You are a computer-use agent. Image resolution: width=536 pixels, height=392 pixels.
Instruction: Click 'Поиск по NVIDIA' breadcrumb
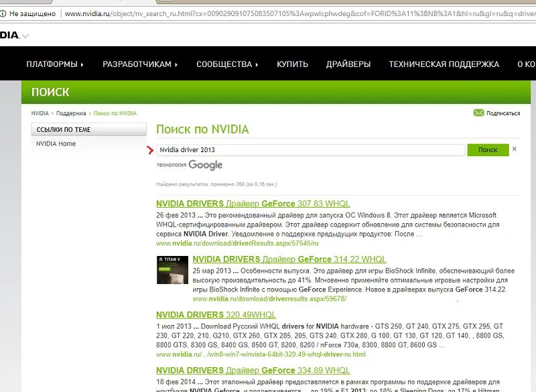[115, 113]
